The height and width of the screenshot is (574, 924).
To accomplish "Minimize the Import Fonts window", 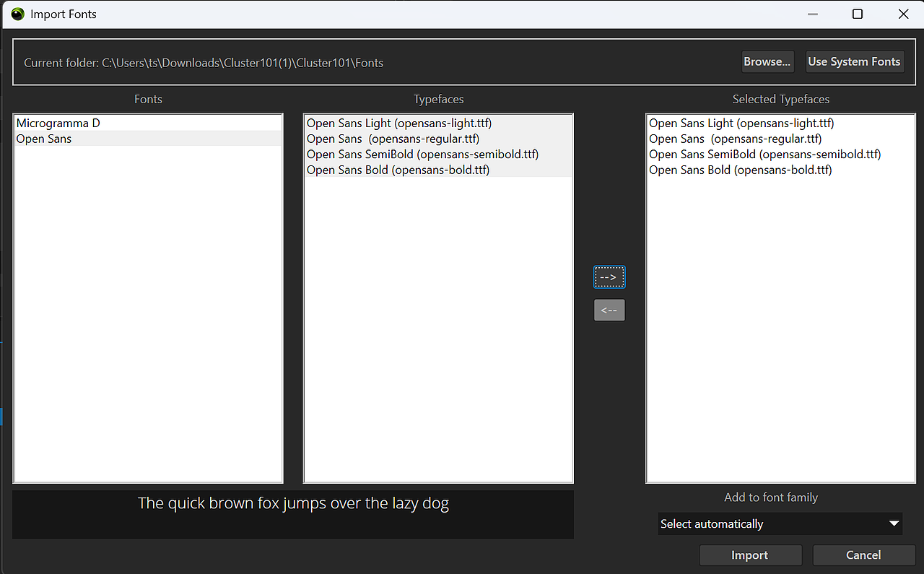I will click(x=811, y=14).
